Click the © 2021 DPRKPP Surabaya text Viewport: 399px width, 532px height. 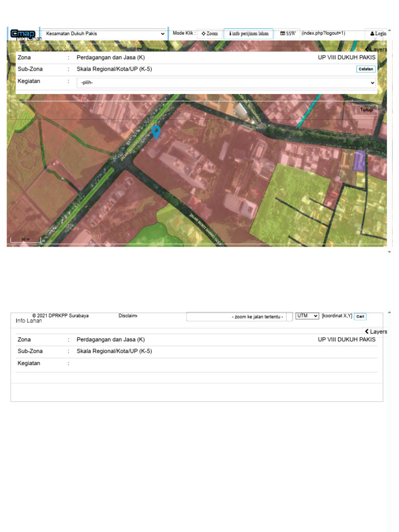tap(60, 315)
